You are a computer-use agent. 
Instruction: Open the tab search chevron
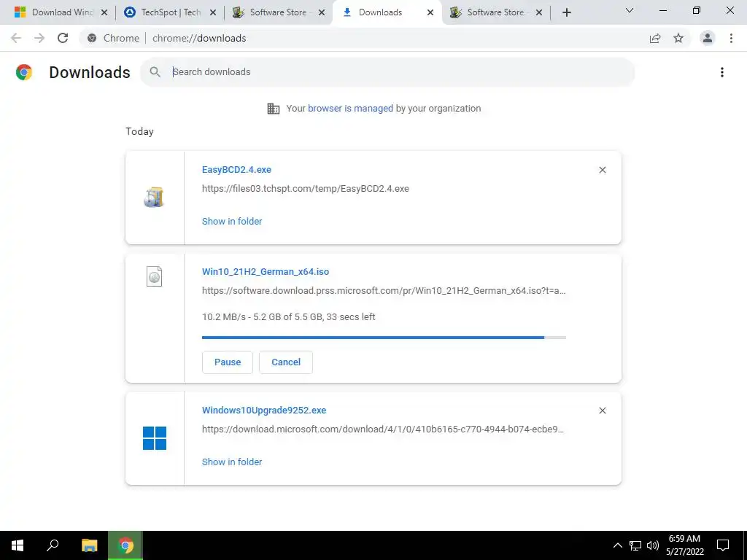pyautogui.click(x=630, y=10)
